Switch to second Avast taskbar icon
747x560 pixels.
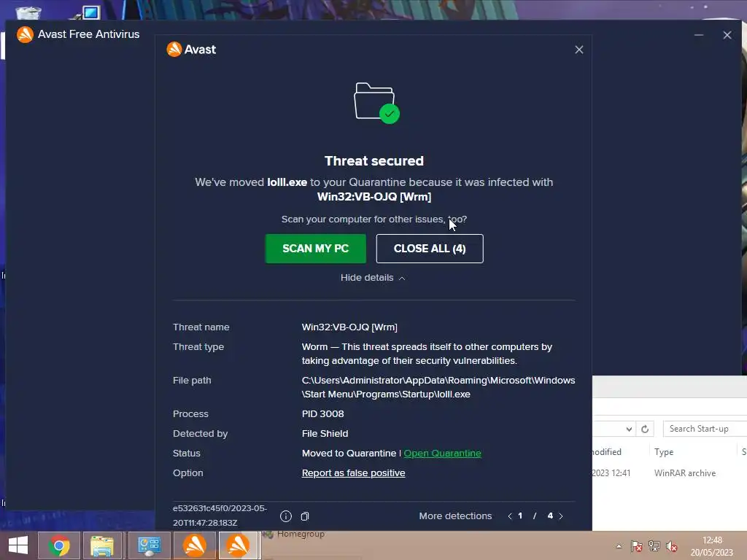239,545
